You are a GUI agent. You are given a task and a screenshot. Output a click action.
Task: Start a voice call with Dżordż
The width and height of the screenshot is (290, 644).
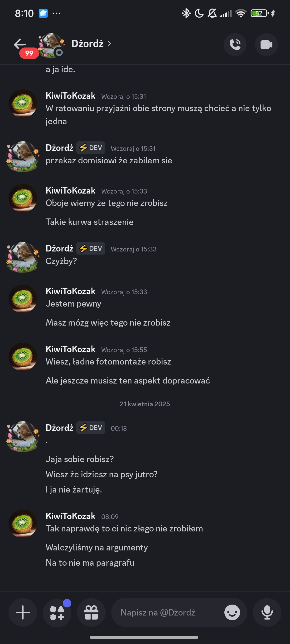(x=235, y=44)
